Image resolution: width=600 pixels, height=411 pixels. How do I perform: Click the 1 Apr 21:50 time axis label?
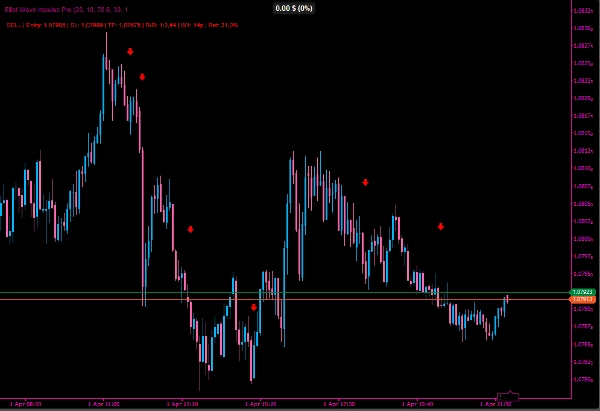point(496,404)
